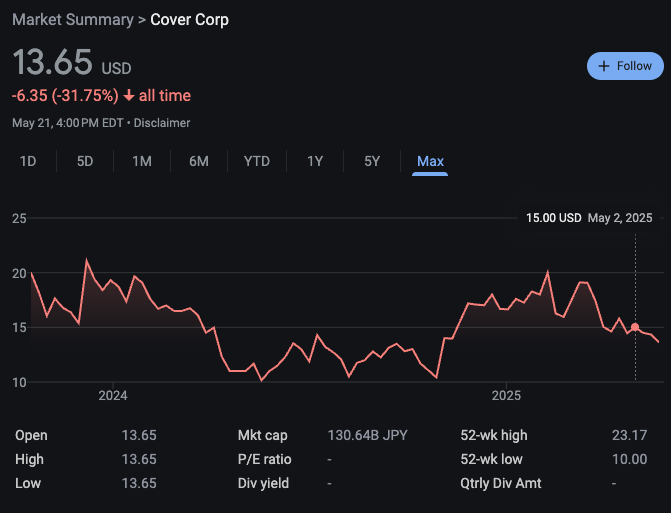The image size is (671, 513).
Task: Click the highlighted data point on chart
Action: click(635, 328)
